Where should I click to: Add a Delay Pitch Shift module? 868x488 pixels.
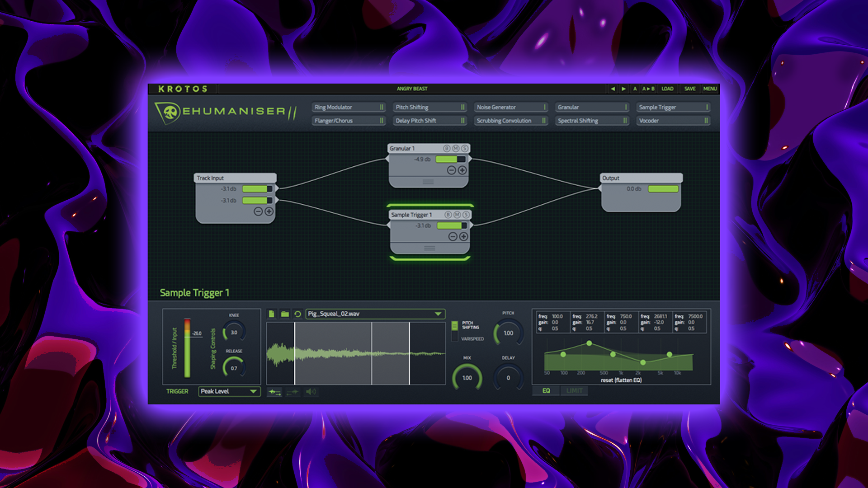[x=430, y=121]
